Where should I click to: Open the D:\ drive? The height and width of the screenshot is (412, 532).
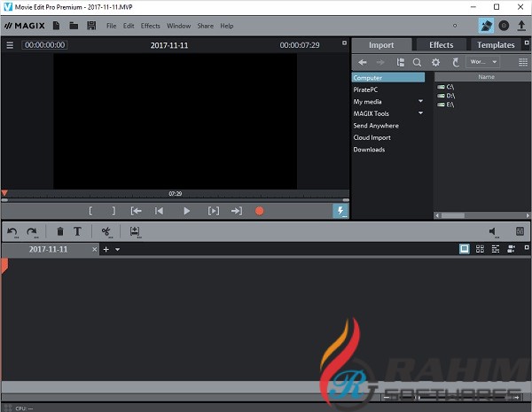(446, 96)
